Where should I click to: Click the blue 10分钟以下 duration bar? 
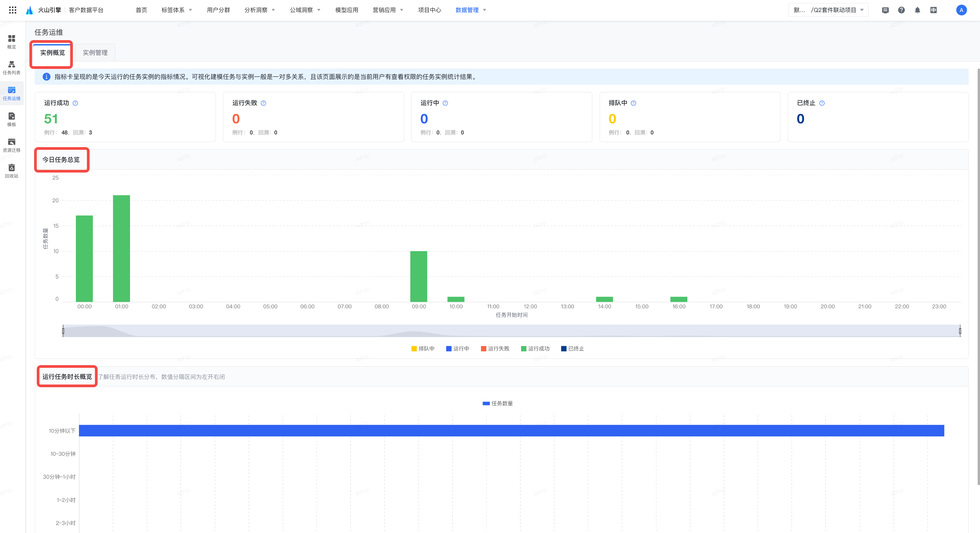511,431
